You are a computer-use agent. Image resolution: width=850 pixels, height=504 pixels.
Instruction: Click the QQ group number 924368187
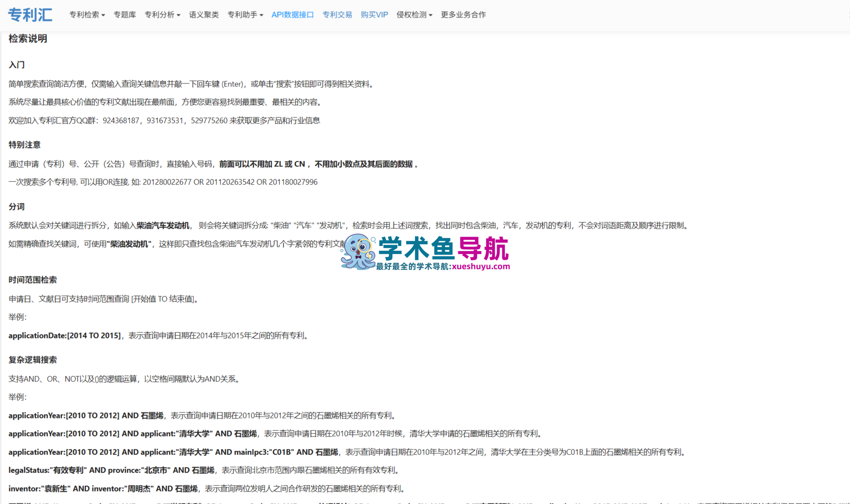[x=121, y=121]
